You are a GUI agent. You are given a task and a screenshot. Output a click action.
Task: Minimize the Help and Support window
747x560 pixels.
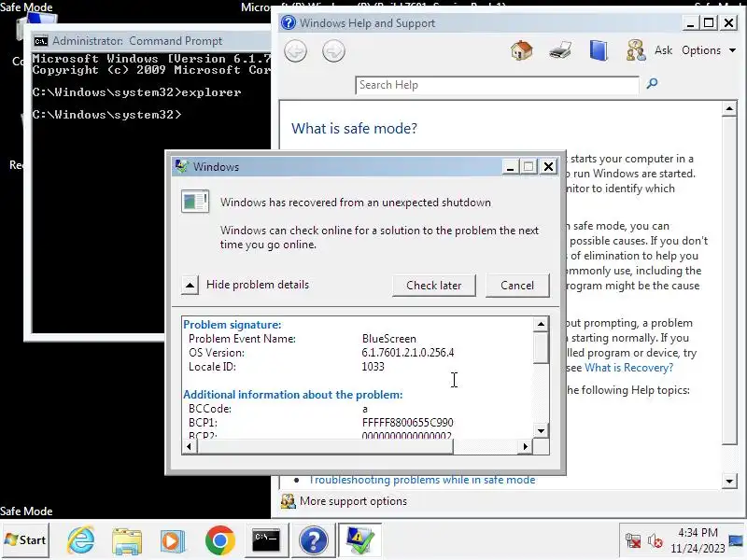(690, 22)
